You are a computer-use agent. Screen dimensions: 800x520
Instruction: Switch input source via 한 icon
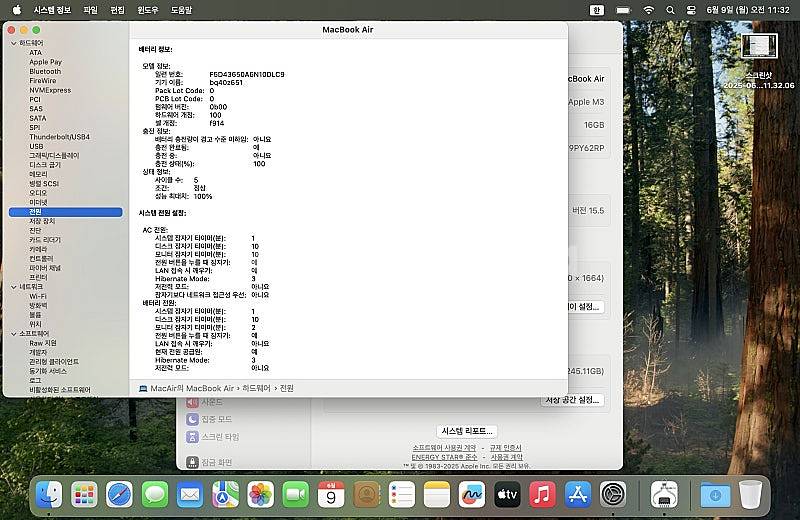[596, 10]
